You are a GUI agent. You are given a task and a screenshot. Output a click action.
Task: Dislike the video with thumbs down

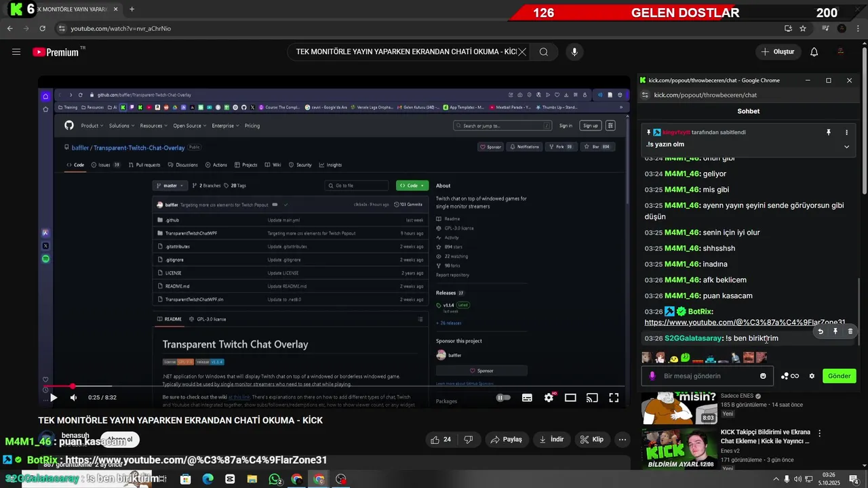tap(468, 439)
